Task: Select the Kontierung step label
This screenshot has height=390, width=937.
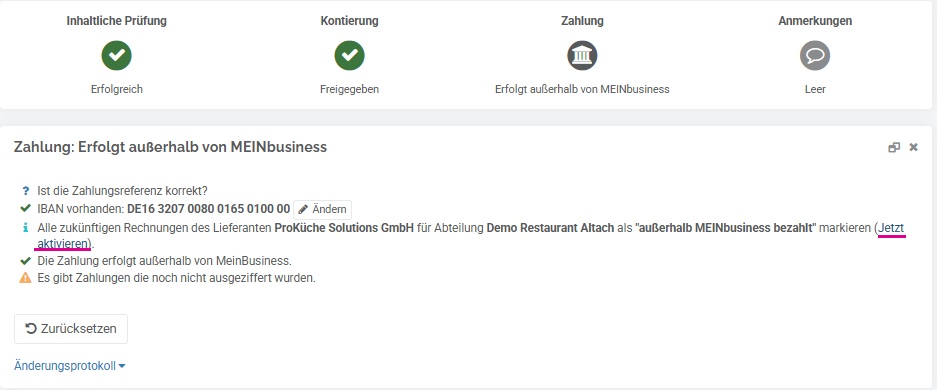Action: point(350,21)
